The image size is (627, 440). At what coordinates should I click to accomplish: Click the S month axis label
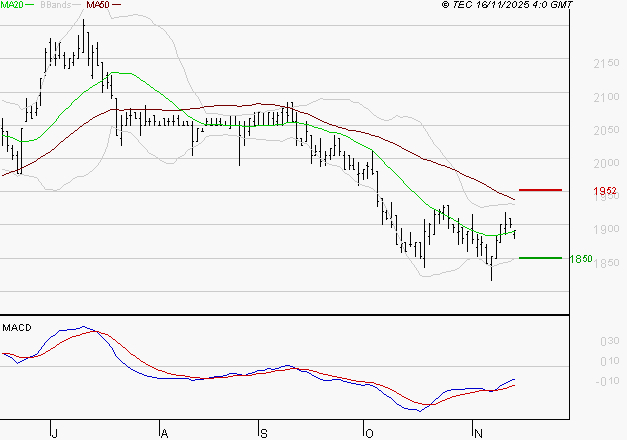[x=264, y=433]
